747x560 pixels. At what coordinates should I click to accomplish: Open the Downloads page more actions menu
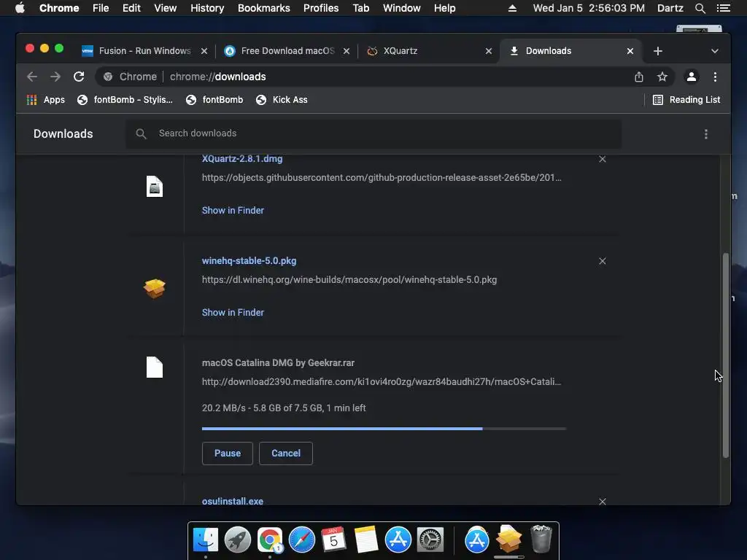[706, 134]
